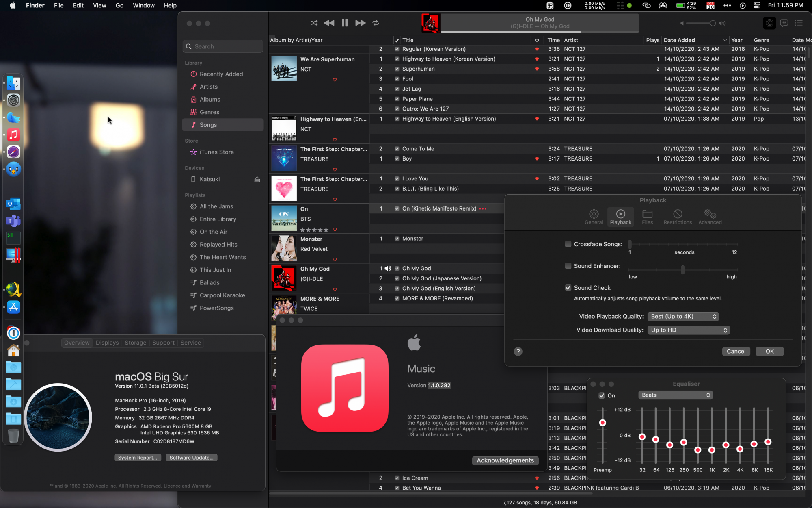Open Advanced preferences pane
The height and width of the screenshot is (508, 812).
point(710,217)
